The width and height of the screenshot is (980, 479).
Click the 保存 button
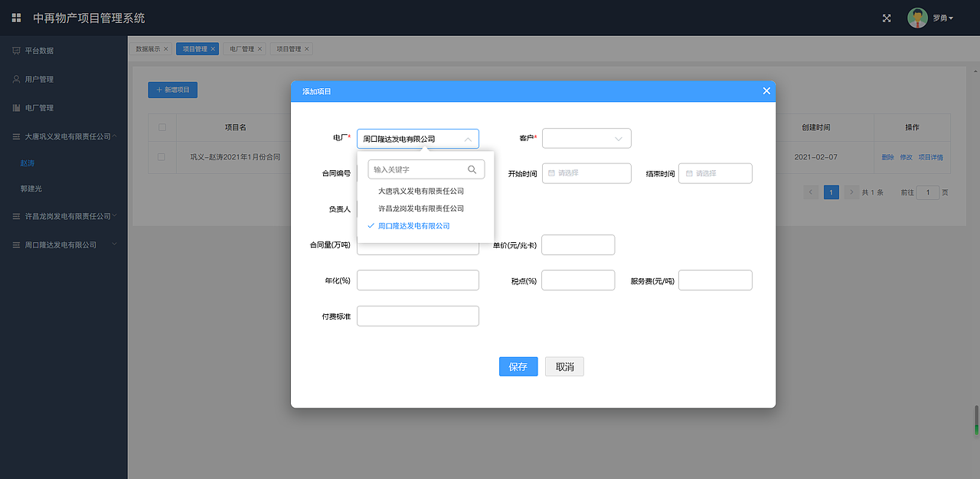tap(518, 366)
